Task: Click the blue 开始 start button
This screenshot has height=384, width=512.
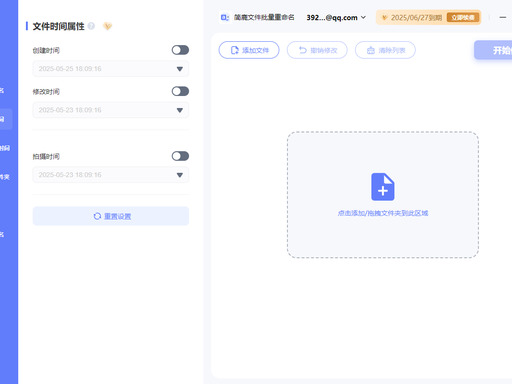Action: [x=493, y=50]
